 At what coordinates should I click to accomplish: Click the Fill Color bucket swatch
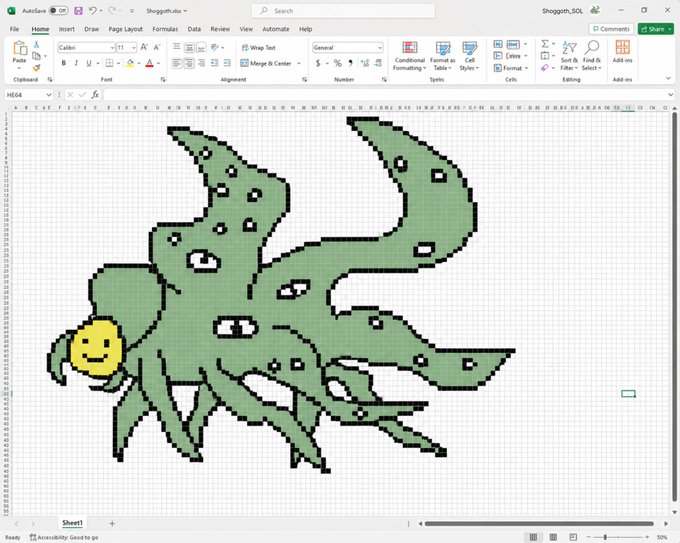tap(130, 63)
